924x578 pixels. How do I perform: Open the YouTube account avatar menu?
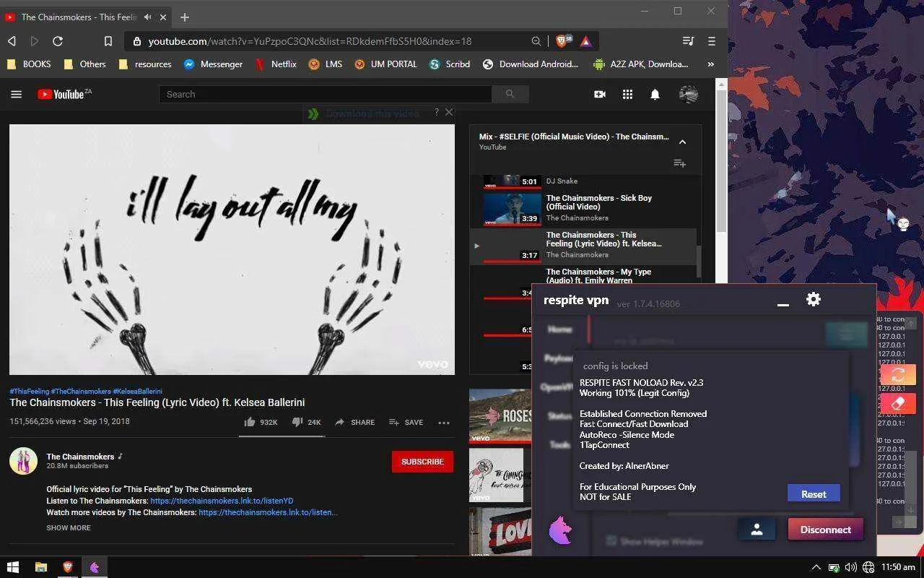[x=689, y=94]
